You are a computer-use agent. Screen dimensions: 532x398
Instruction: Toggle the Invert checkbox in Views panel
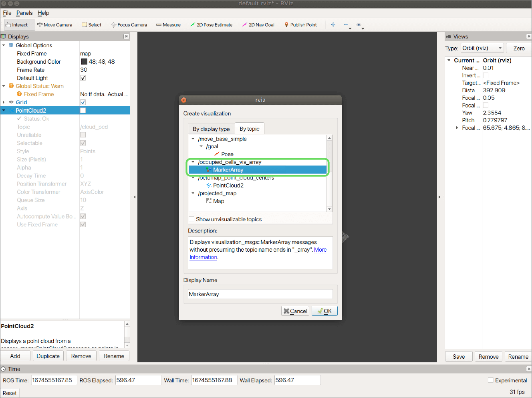(x=486, y=75)
